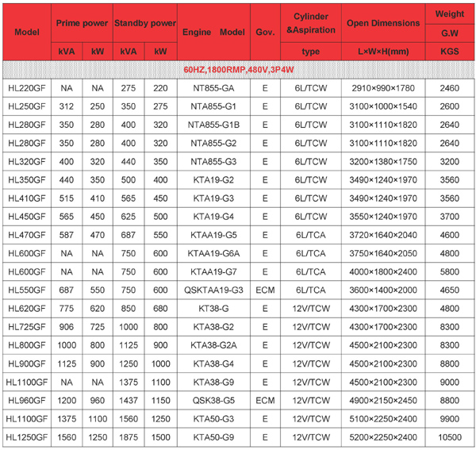Screen dimensions: 476x450
Task: Click engine model KTA50-G3
Action: click(x=213, y=419)
